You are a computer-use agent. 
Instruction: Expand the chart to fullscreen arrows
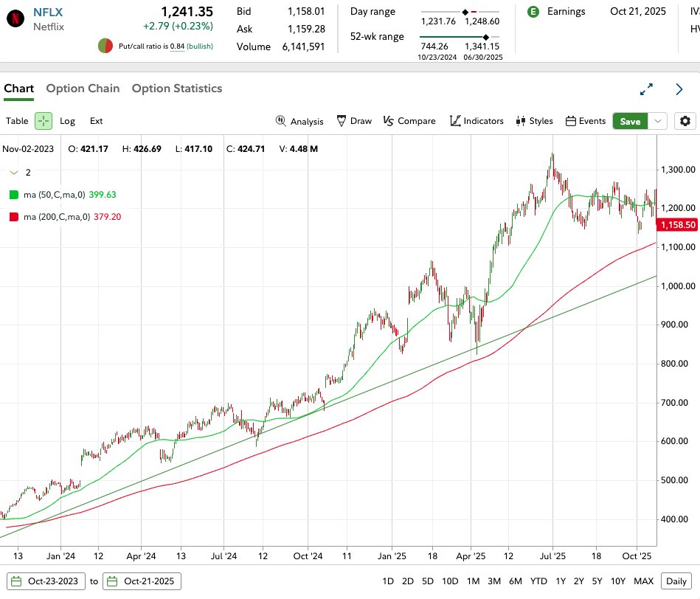click(647, 89)
